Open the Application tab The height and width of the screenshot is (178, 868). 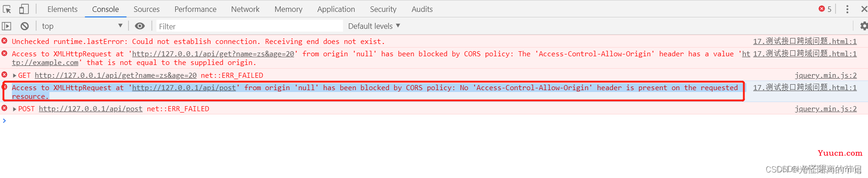coord(336,9)
